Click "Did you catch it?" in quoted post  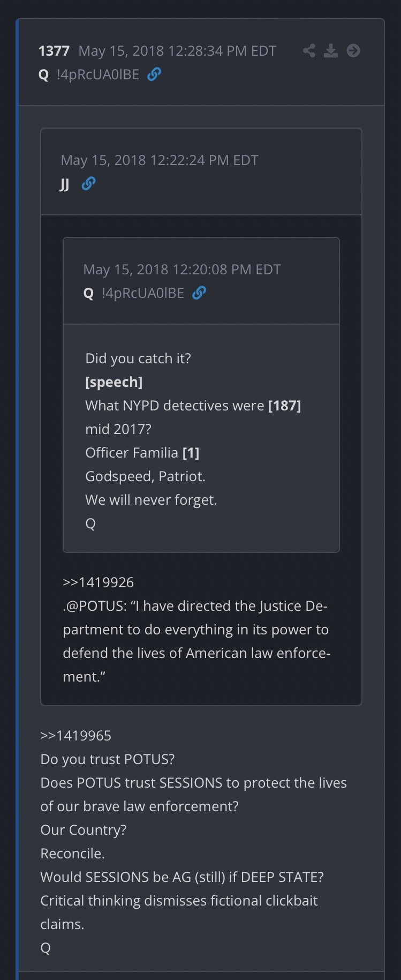click(138, 358)
